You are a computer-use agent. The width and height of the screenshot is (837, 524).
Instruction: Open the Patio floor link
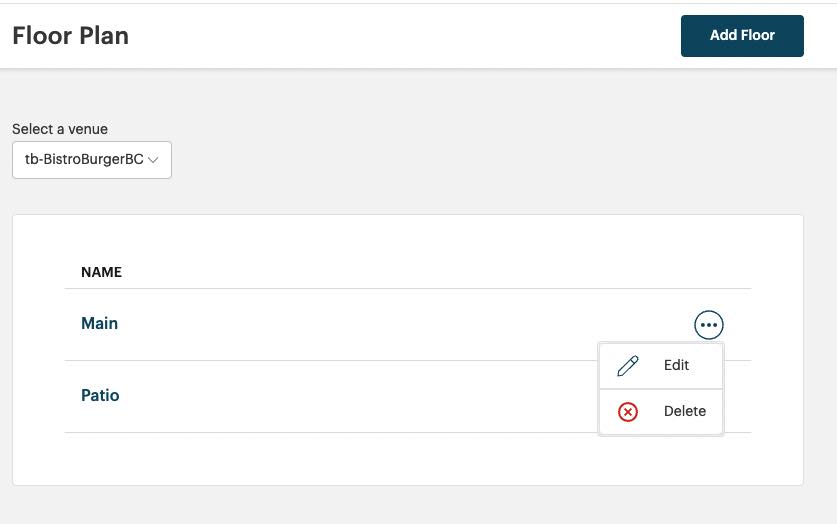[100, 395]
